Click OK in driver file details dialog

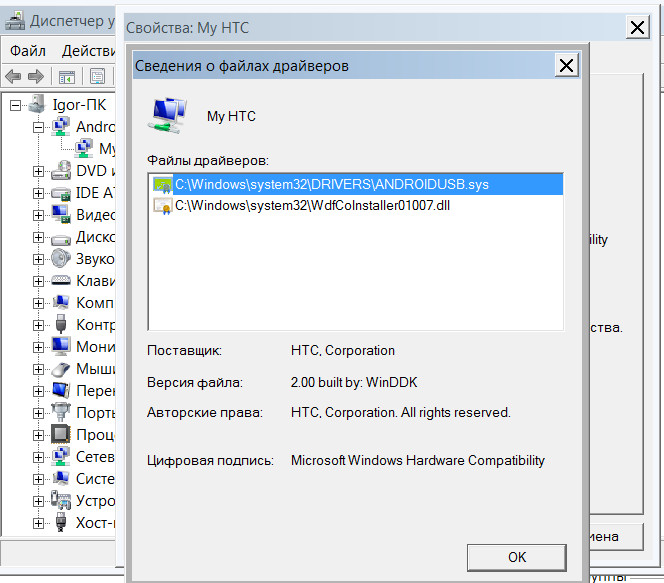517,558
